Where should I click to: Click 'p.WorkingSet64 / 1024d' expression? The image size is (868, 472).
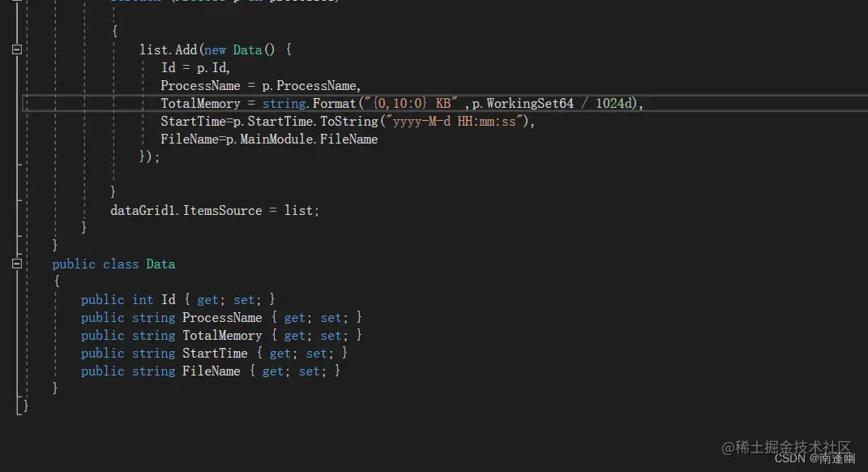(552, 104)
